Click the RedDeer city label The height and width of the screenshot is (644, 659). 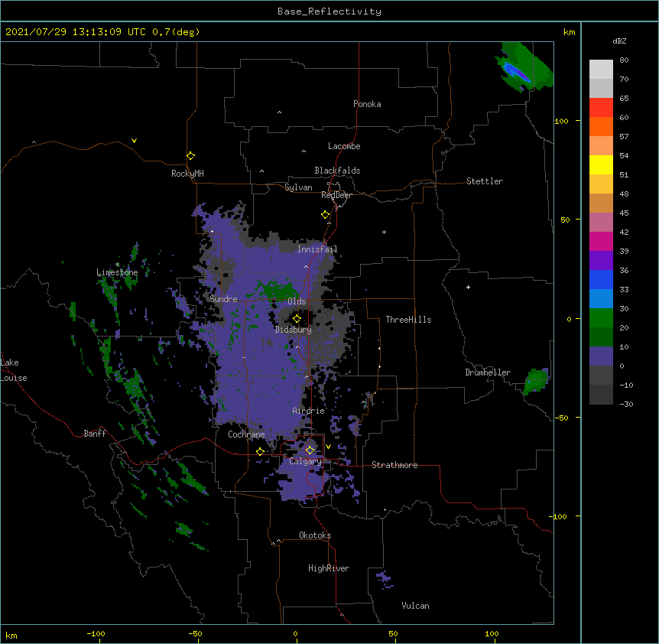(x=336, y=195)
